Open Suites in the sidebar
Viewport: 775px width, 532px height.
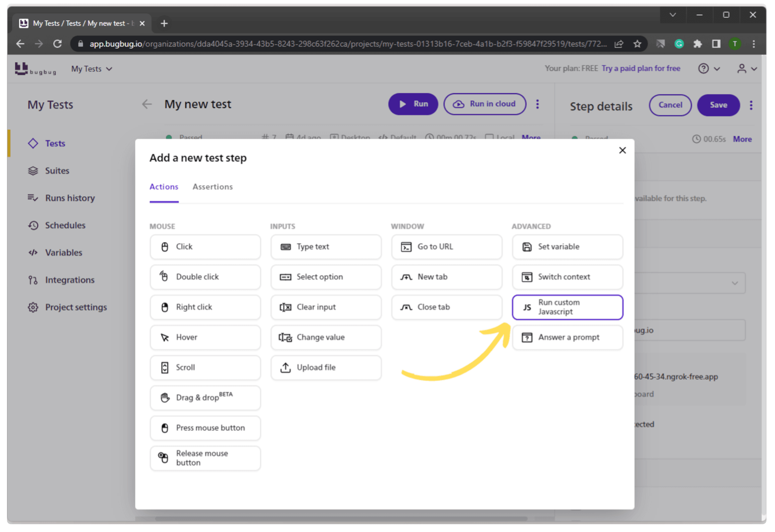pos(57,171)
